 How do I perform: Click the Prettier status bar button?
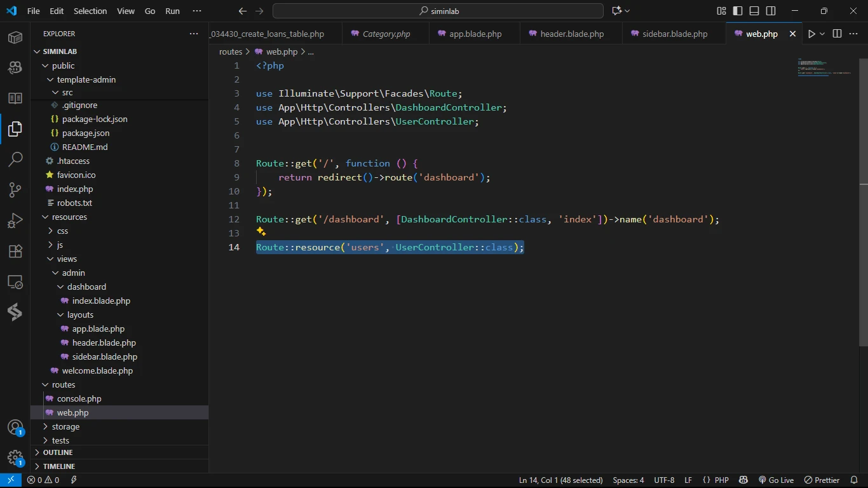(822, 480)
